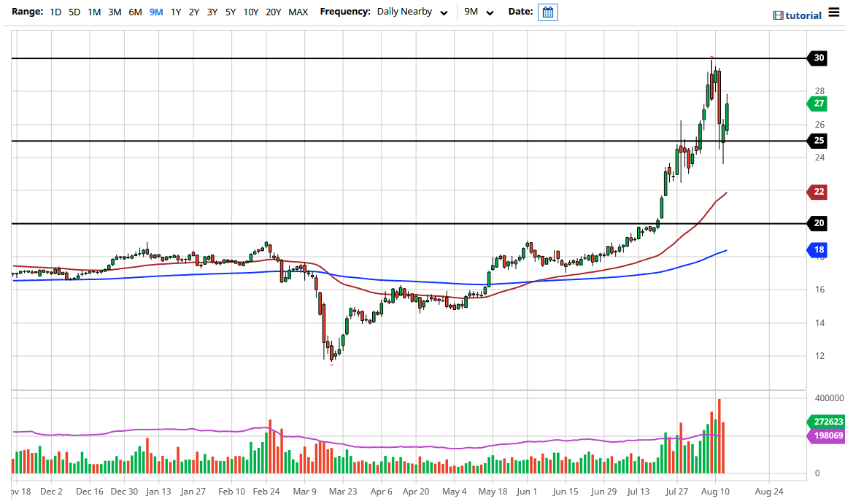
Task: Select the MAX range option
Action: point(298,12)
